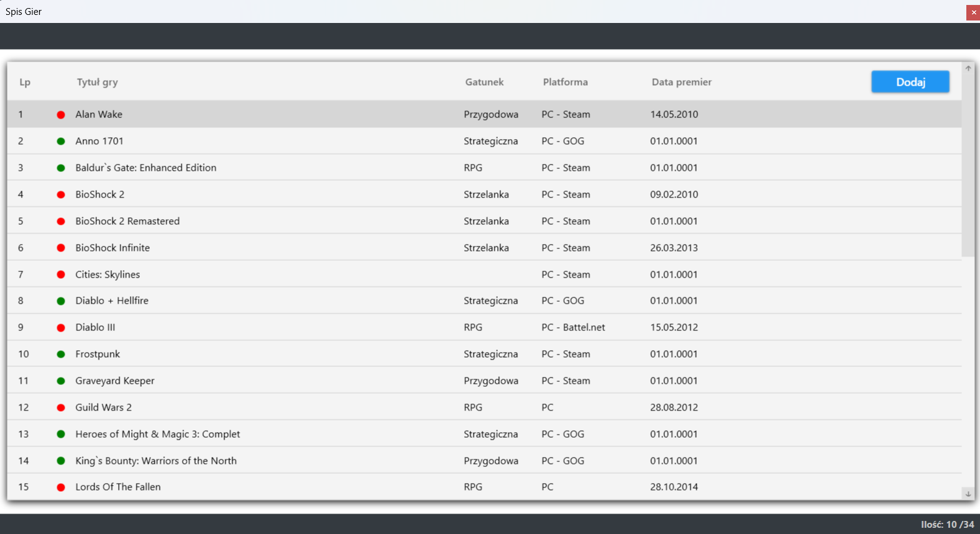The height and width of the screenshot is (534, 980).
Task: Click the vertical scrollbar thumb of the game list
Action: pos(968,165)
